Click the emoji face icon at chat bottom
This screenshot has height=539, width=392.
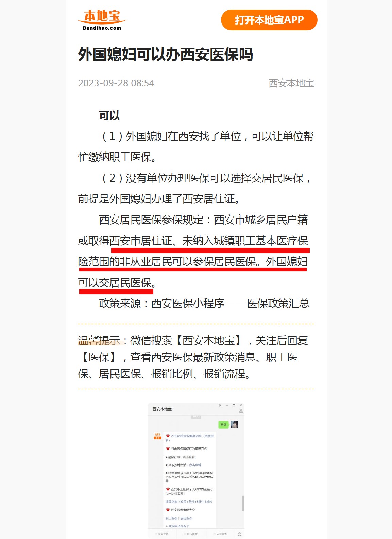(x=239, y=534)
